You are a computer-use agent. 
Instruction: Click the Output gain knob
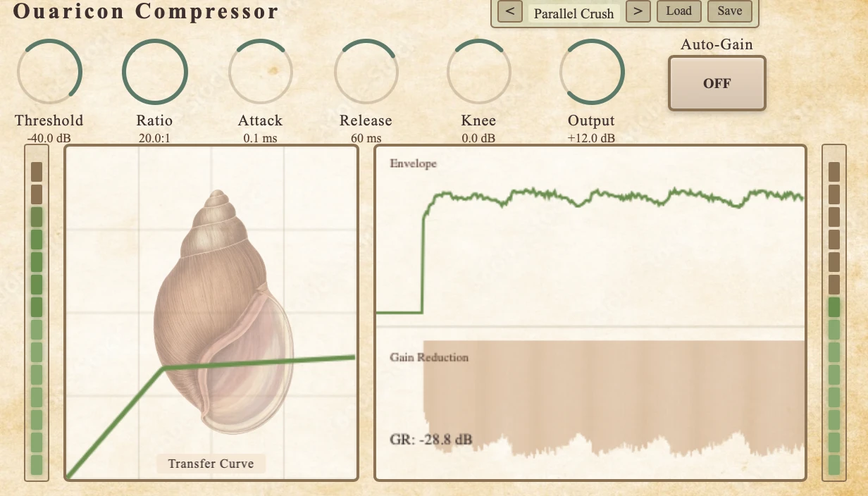[591, 72]
